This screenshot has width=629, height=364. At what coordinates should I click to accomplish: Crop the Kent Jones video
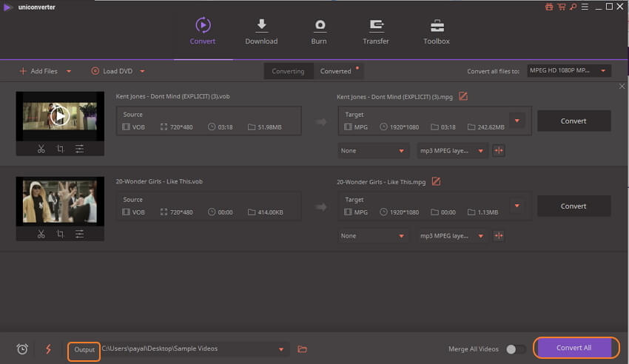pos(60,149)
